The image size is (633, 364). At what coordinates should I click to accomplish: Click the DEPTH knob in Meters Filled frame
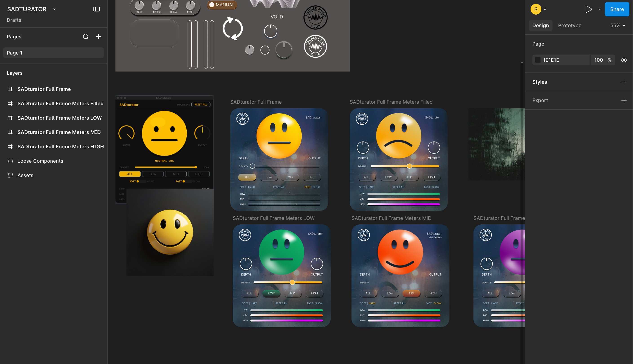point(363,148)
